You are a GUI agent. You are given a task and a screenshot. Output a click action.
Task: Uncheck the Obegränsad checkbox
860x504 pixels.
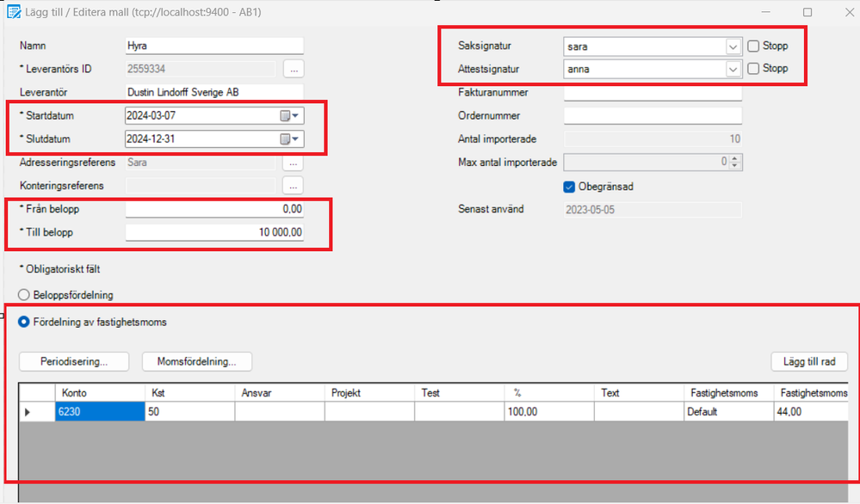[x=569, y=187]
